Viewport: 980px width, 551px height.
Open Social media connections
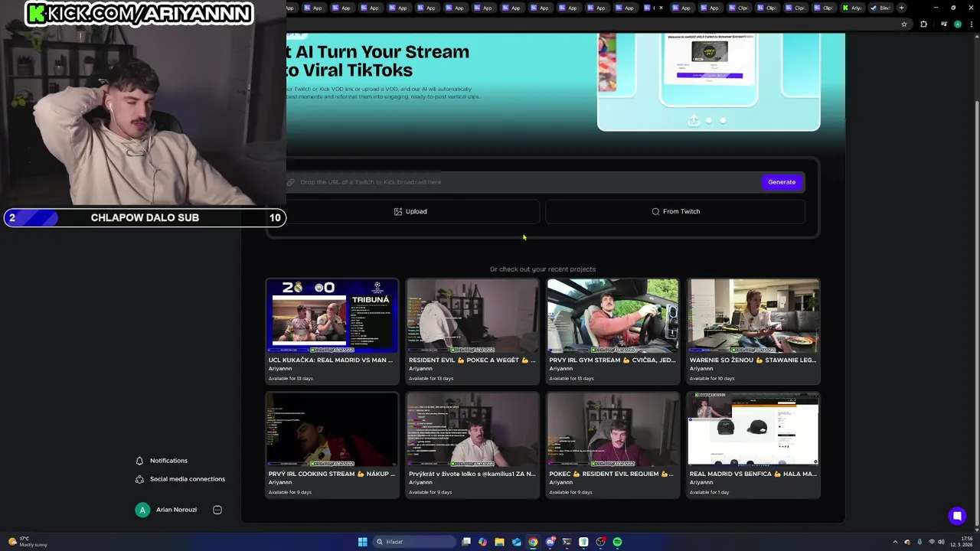187,479
